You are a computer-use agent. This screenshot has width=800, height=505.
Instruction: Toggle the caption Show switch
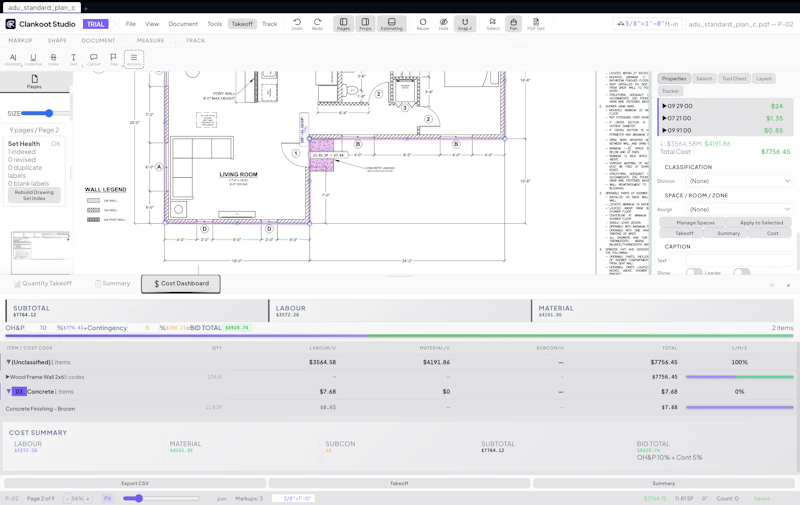[694, 272]
